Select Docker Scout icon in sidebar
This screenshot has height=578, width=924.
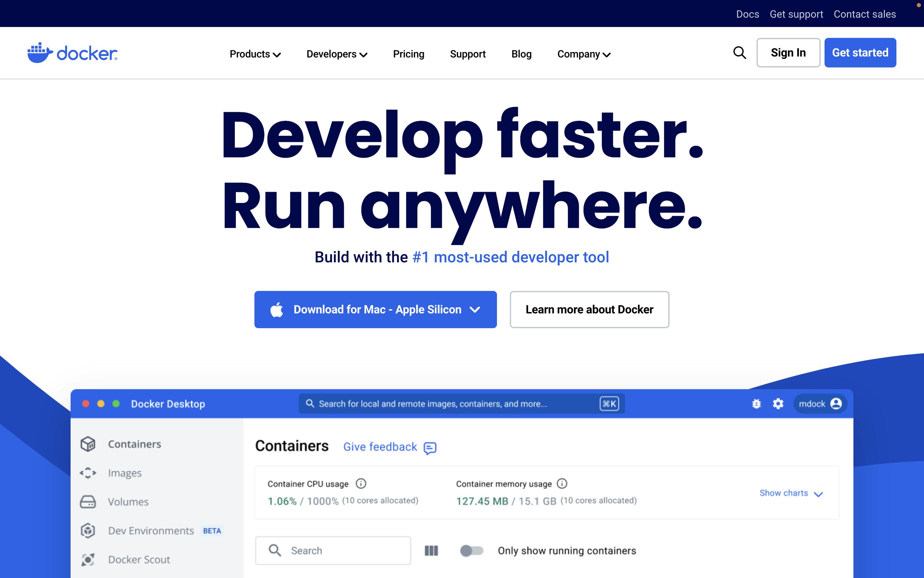pos(88,560)
